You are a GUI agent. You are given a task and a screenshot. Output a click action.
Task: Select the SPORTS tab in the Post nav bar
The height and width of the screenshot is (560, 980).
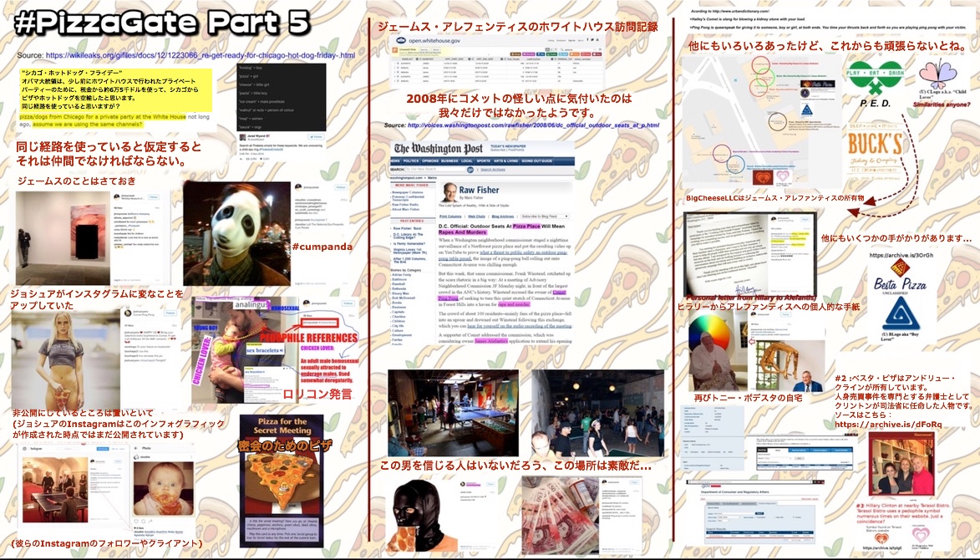[484, 161]
